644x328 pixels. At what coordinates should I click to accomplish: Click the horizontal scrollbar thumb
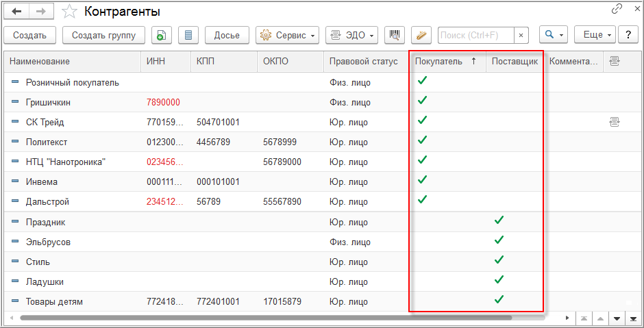click(x=266, y=318)
